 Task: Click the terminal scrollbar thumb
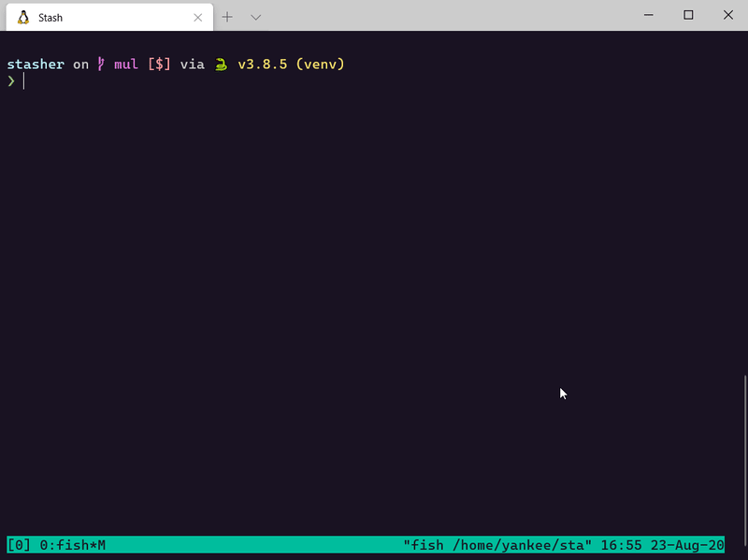coord(745,454)
